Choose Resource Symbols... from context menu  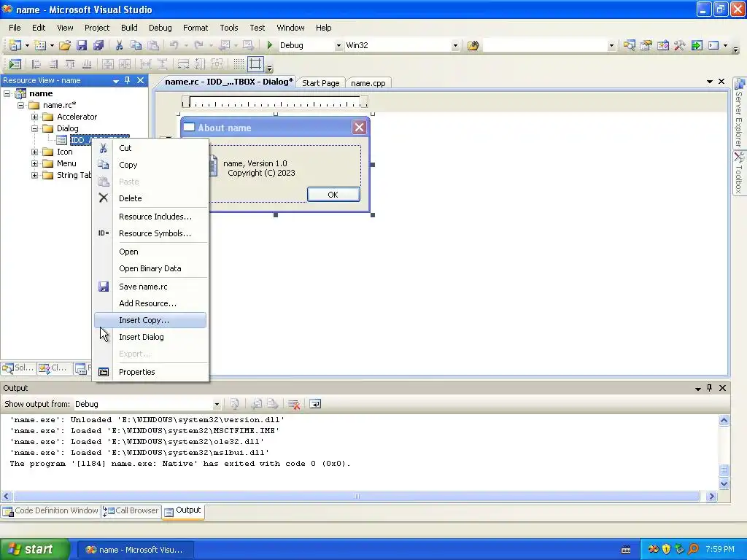(150, 233)
